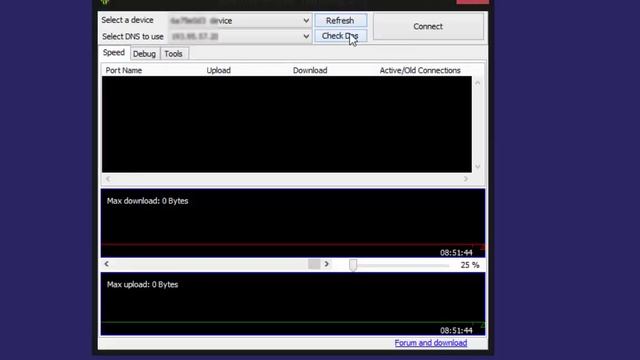Click the connection list scroll left arrow
This screenshot has height=360, width=640.
108,179
